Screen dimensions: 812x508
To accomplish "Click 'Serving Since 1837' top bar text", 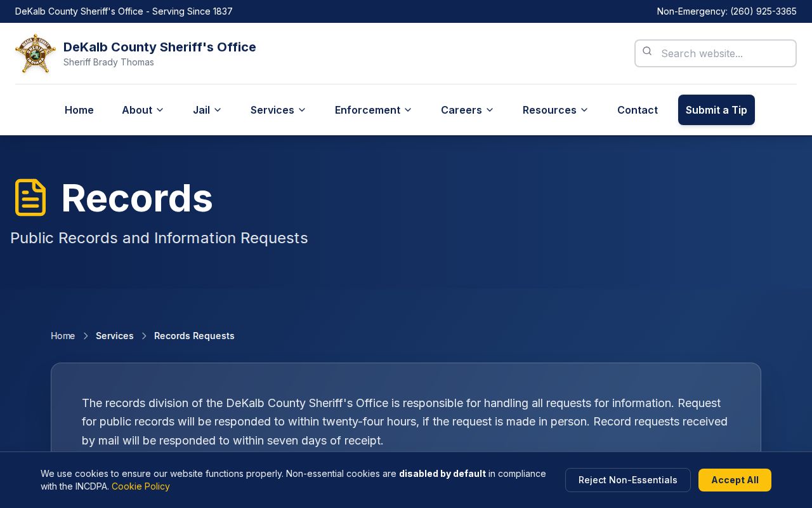I will pyautogui.click(x=192, y=11).
